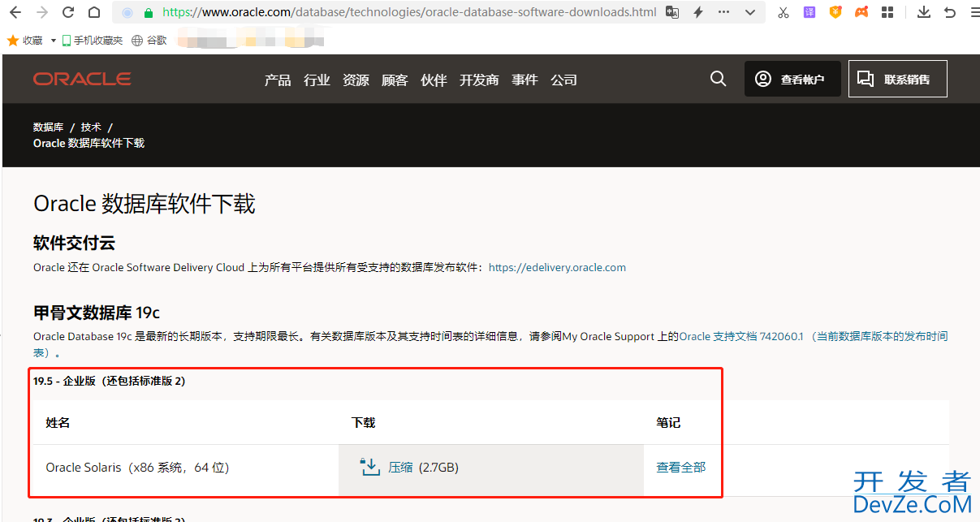
Task: Open the 伙伴 menu
Action: 434,80
